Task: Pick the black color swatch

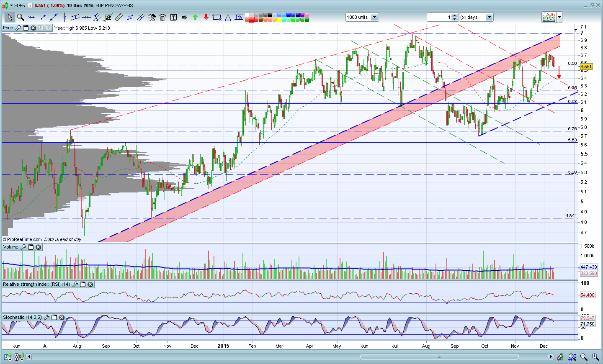Action: (270, 15)
